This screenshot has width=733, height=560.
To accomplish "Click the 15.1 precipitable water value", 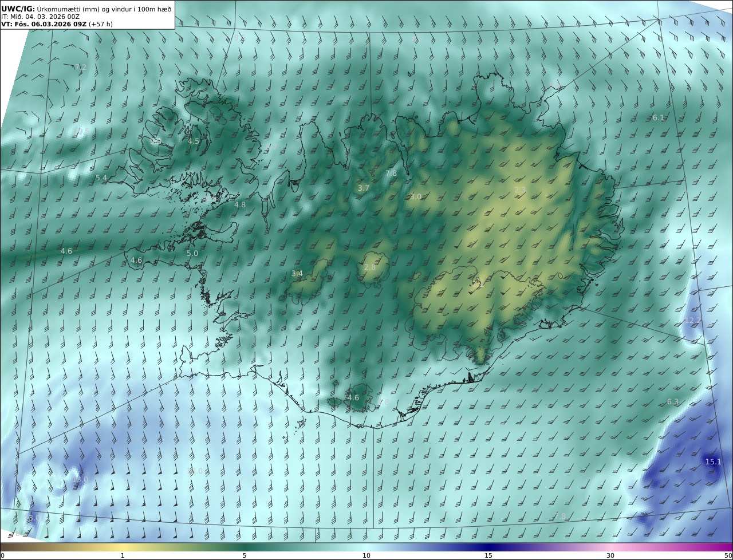I will click(x=713, y=462).
